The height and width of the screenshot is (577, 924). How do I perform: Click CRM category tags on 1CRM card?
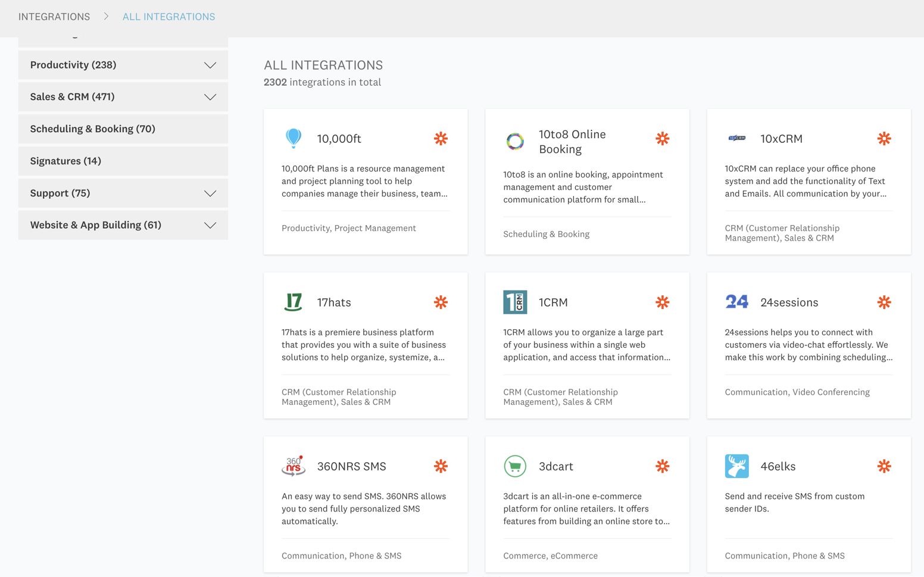(560, 397)
